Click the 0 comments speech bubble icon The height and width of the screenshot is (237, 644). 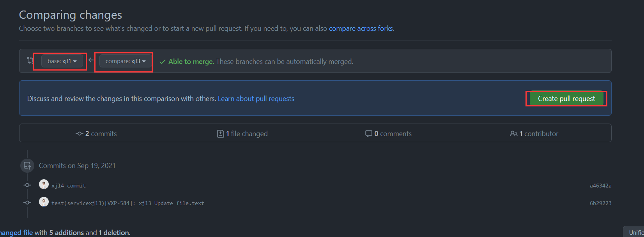(x=368, y=134)
